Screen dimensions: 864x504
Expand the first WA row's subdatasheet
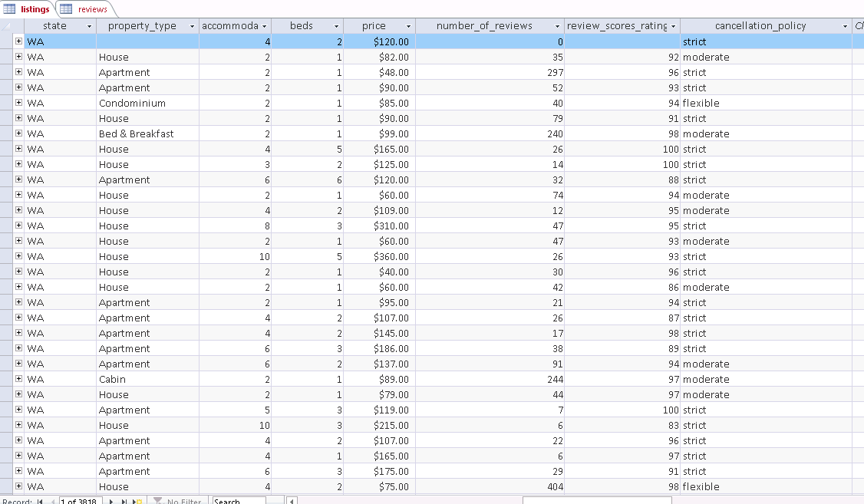(18, 41)
